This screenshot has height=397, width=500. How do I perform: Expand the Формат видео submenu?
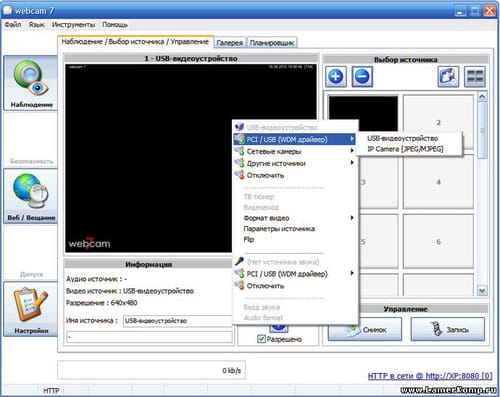click(352, 218)
